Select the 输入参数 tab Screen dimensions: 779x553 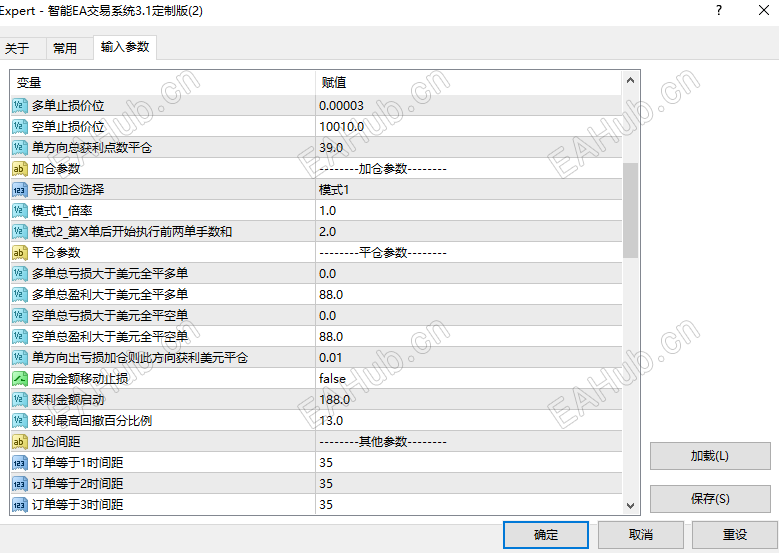[x=125, y=47]
